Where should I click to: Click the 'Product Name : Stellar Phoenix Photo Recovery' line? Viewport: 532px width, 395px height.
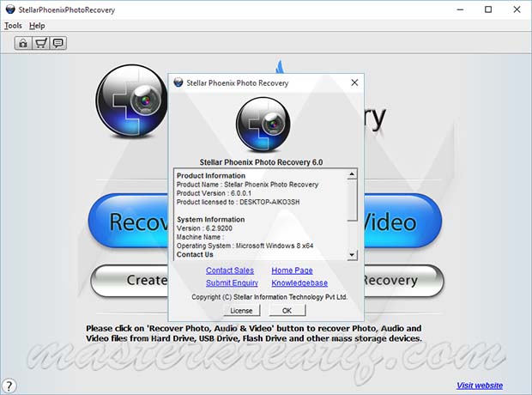pos(247,185)
